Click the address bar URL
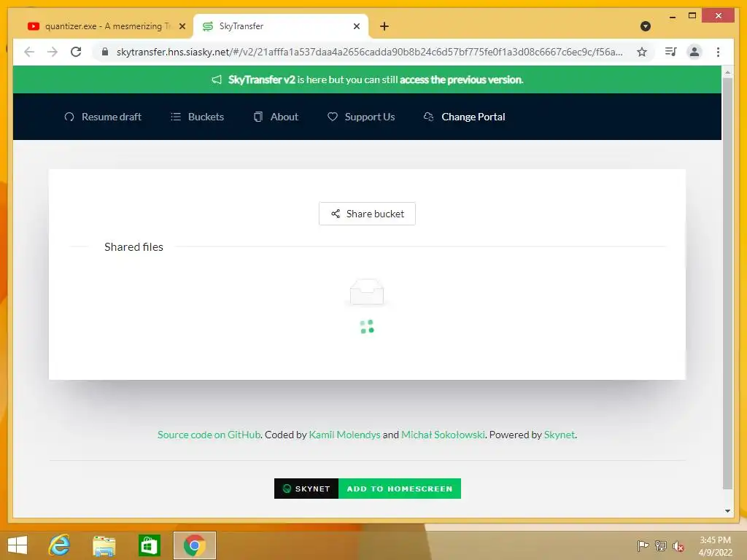747x560 pixels. tap(369, 52)
